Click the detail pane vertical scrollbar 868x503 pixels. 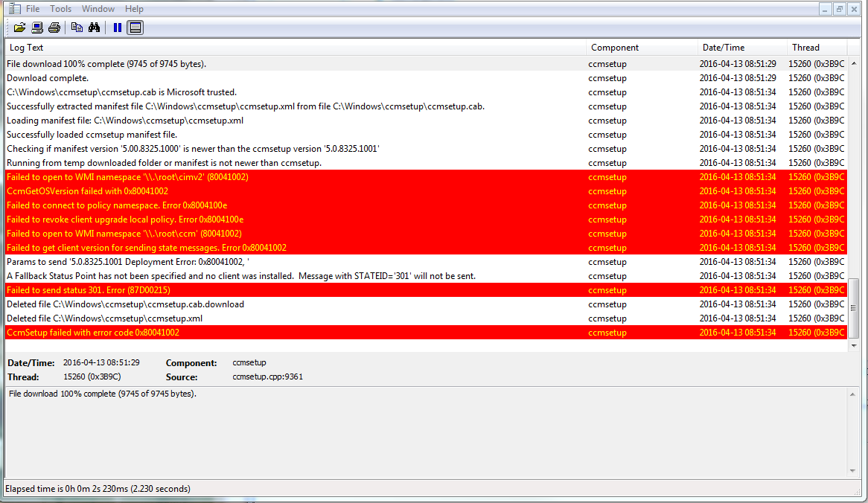point(852,432)
